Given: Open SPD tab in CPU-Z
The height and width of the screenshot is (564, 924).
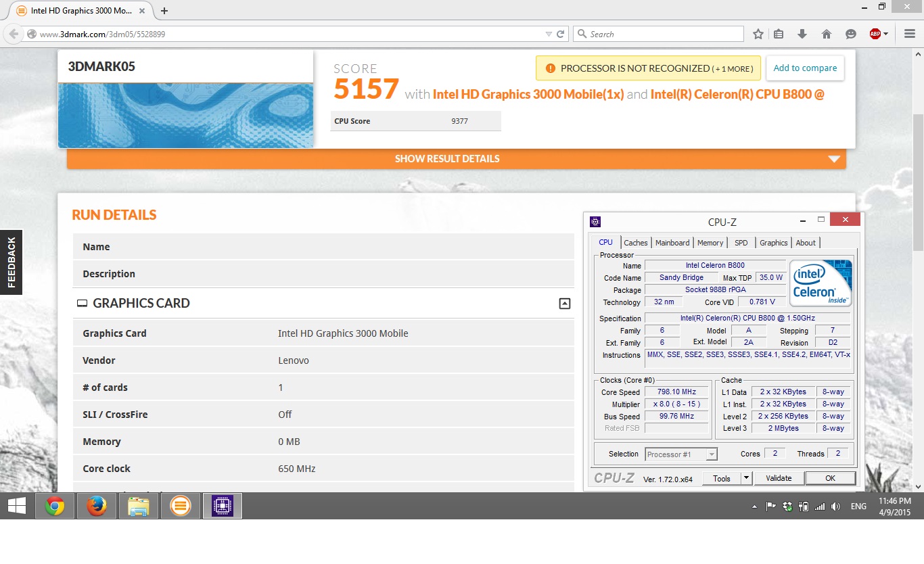Looking at the screenshot, I should pyautogui.click(x=741, y=243).
